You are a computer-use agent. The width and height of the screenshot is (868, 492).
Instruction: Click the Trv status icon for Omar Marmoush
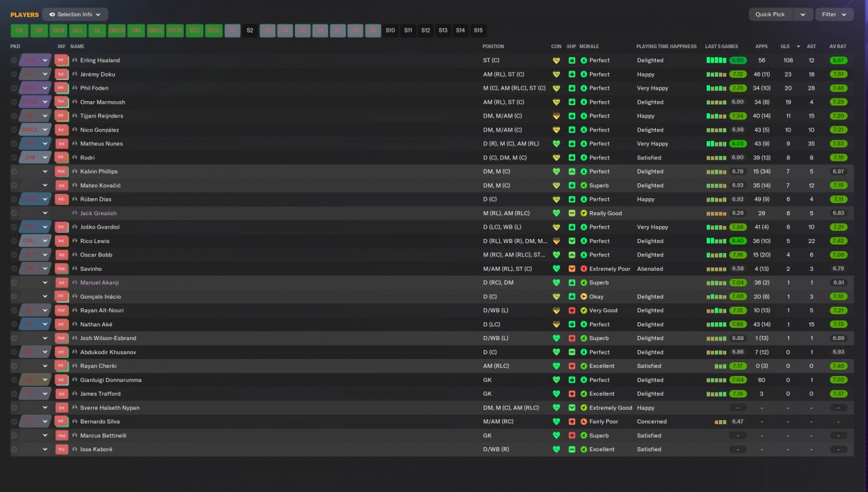point(62,102)
